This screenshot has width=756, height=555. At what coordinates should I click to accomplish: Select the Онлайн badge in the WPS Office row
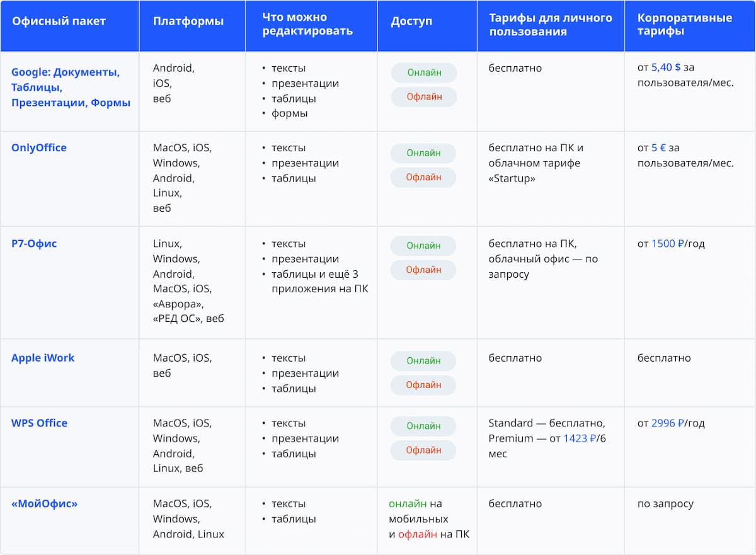pos(423,426)
